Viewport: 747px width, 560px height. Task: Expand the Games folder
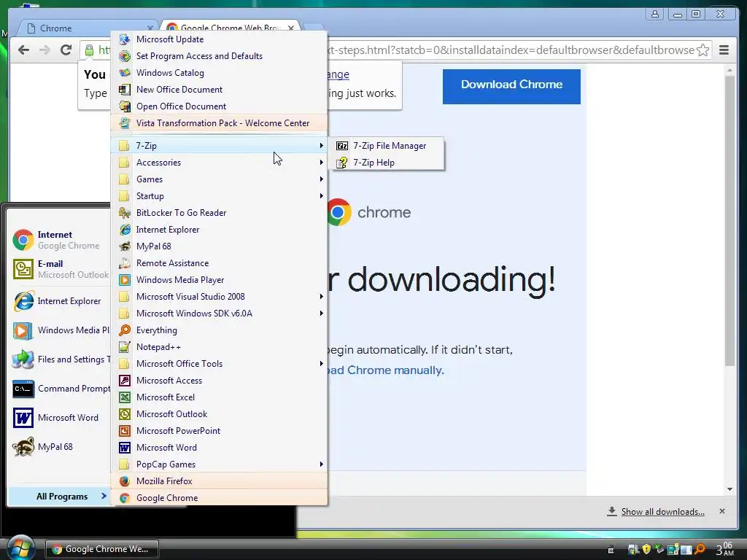(x=219, y=179)
